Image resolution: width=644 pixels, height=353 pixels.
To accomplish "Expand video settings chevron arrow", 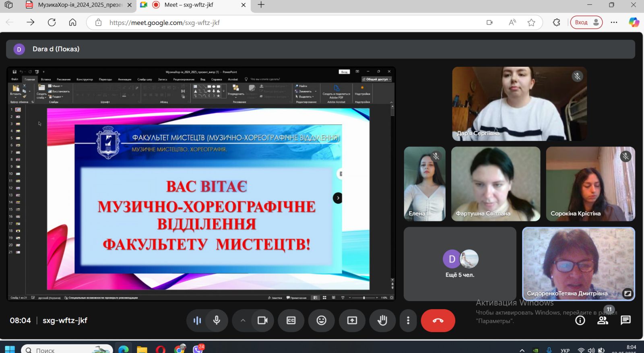I will [x=243, y=320].
